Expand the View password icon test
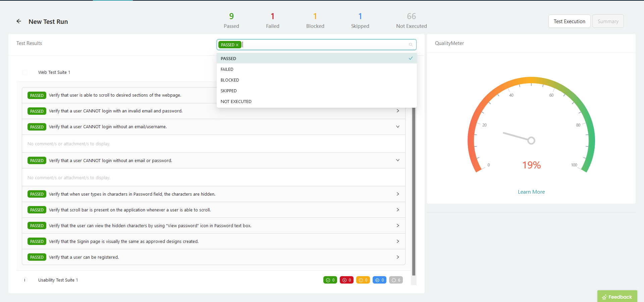Viewport: 644px width, 302px height. coord(398,225)
